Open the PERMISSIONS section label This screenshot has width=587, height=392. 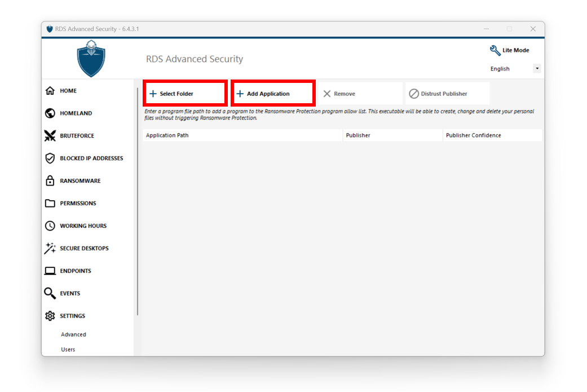pos(78,203)
